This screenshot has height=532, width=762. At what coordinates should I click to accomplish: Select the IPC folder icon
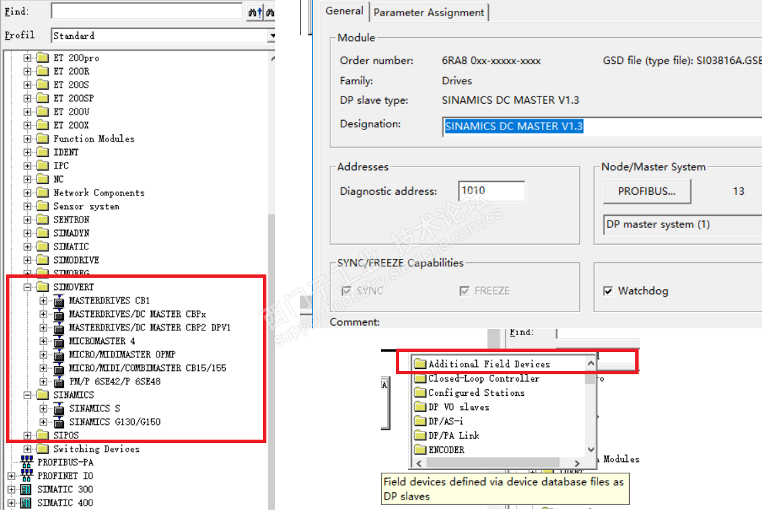click(x=42, y=166)
